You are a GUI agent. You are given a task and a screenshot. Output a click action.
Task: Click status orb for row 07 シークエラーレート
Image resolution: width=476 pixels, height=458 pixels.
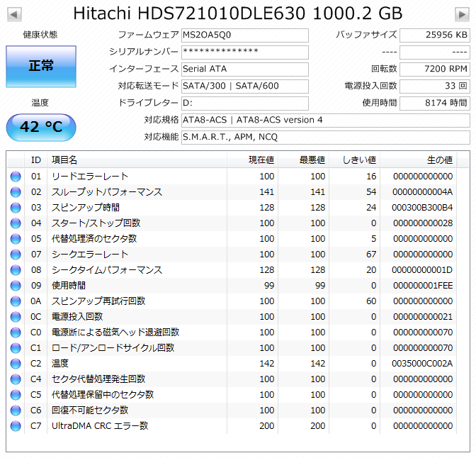(16, 255)
